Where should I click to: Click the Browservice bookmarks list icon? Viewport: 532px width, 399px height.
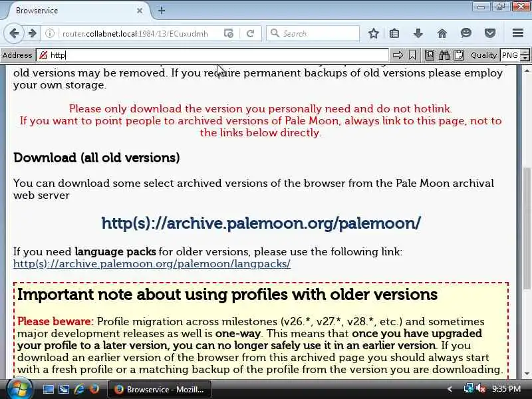click(x=430, y=55)
